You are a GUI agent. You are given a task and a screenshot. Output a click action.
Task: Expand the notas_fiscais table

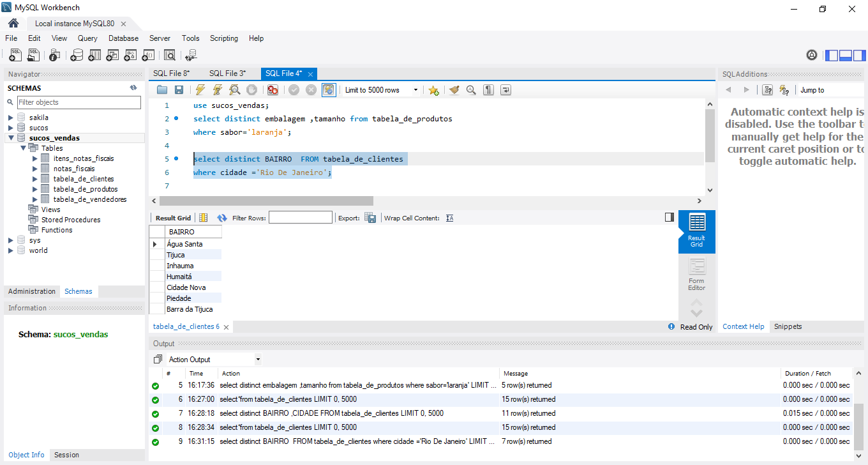point(35,169)
